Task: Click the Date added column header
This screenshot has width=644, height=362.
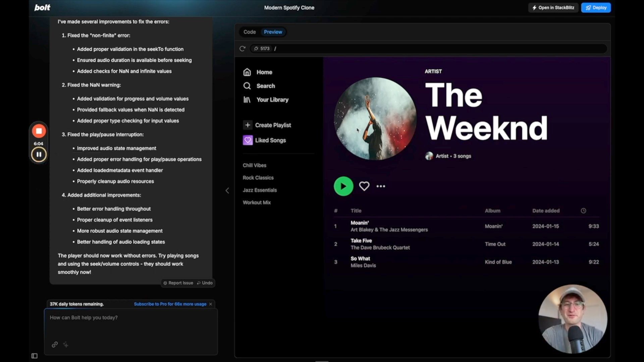Action: click(546, 210)
